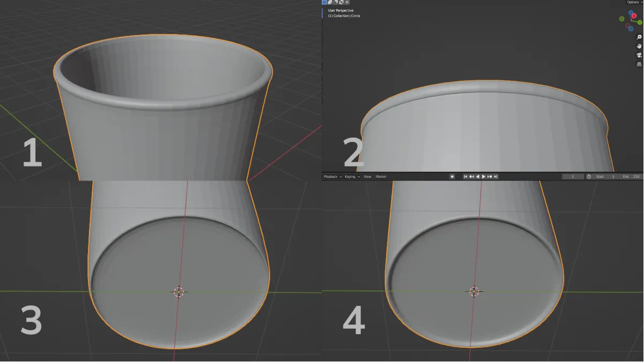Screen dimensions: 644x362
Task: Play animation in reverse
Action: click(478, 177)
